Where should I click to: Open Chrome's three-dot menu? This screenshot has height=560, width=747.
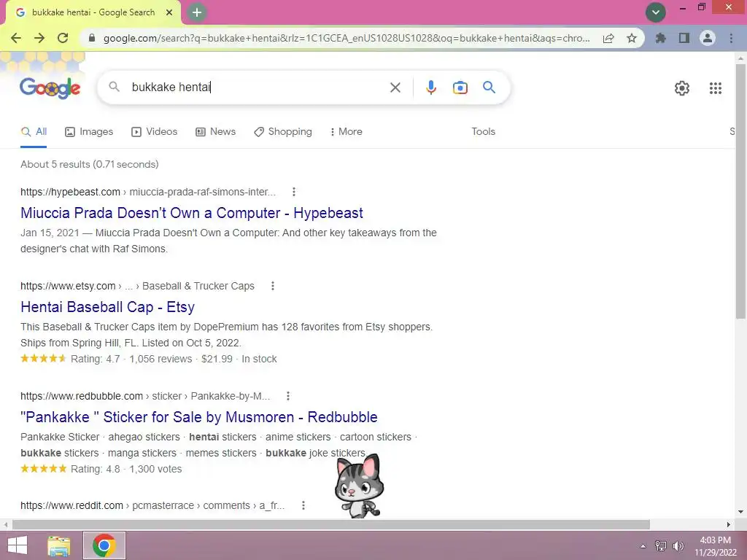[731, 38]
